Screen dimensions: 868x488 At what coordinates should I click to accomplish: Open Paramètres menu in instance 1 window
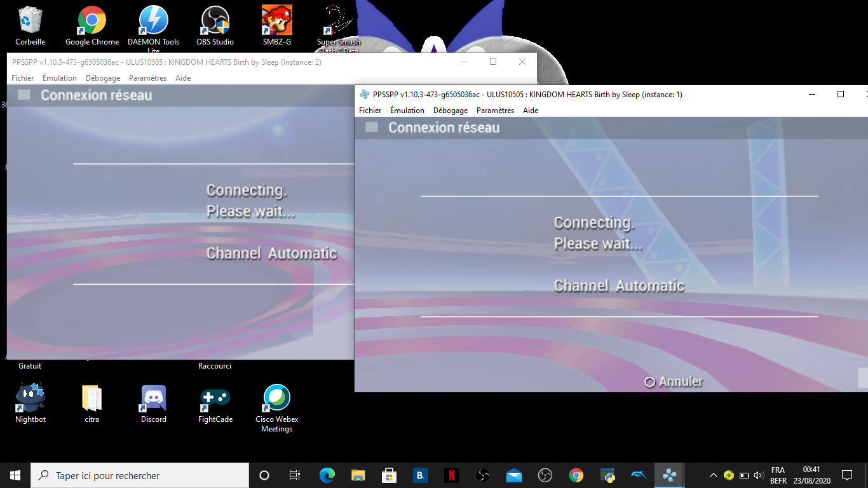[494, 111]
